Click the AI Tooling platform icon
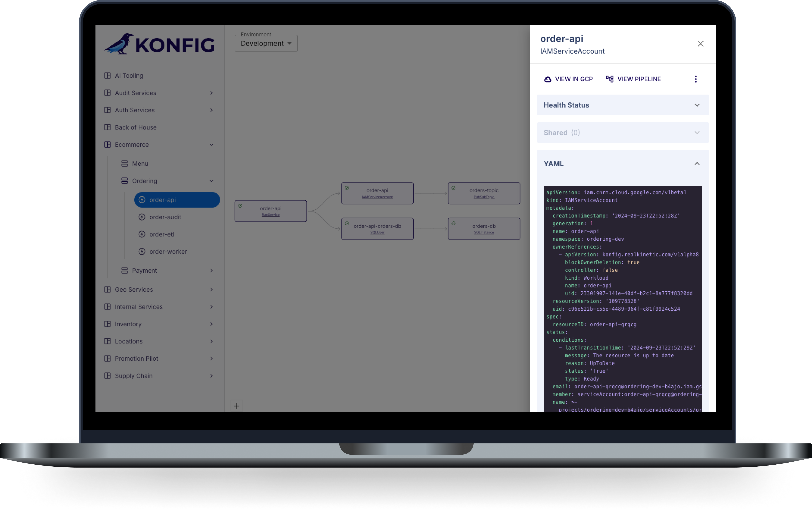 click(108, 76)
